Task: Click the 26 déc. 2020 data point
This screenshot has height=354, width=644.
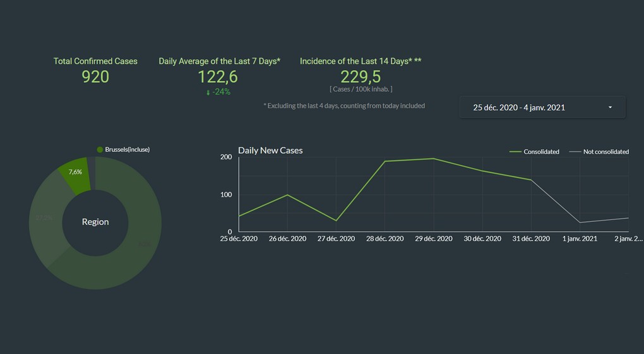Action: tap(287, 195)
